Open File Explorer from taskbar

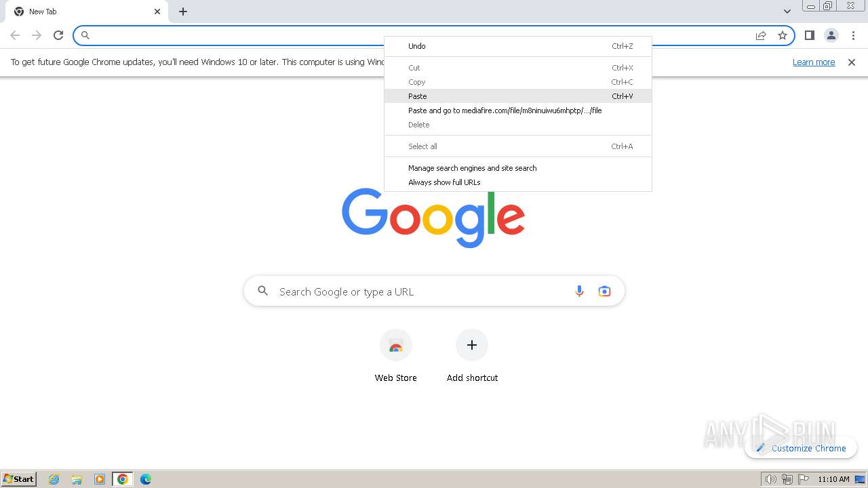[77, 479]
